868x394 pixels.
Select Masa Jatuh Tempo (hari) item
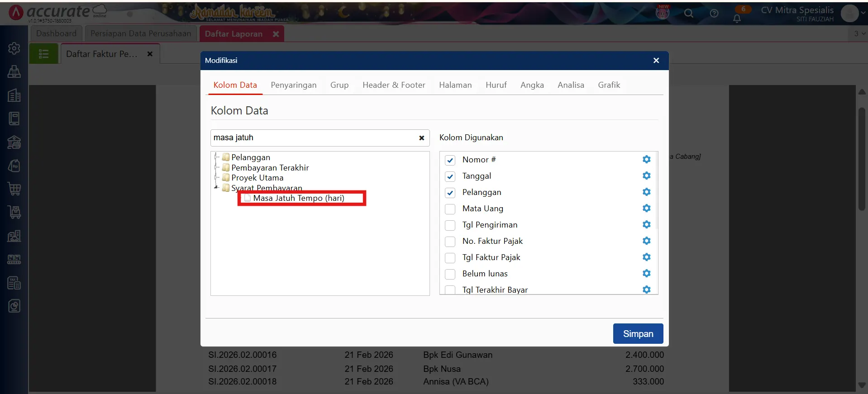(298, 198)
